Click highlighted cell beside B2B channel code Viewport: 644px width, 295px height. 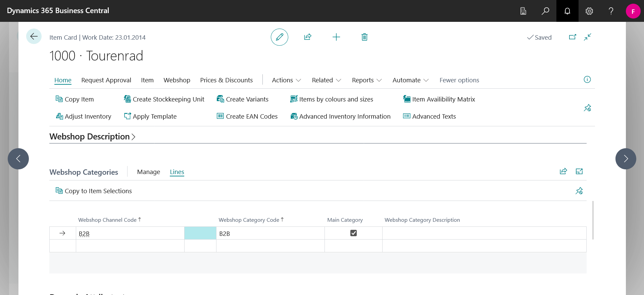(x=200, y=233)
